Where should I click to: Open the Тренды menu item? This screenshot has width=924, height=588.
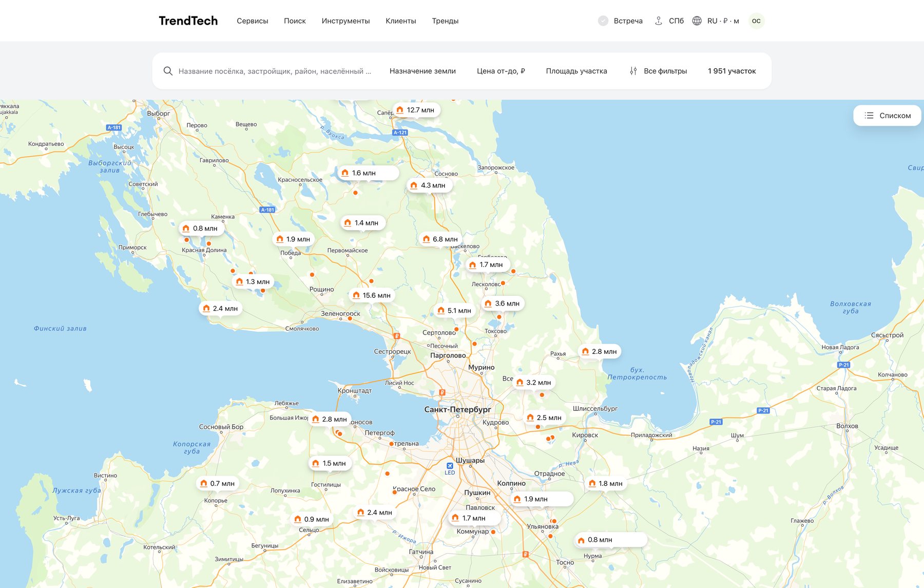pos(445,21)
